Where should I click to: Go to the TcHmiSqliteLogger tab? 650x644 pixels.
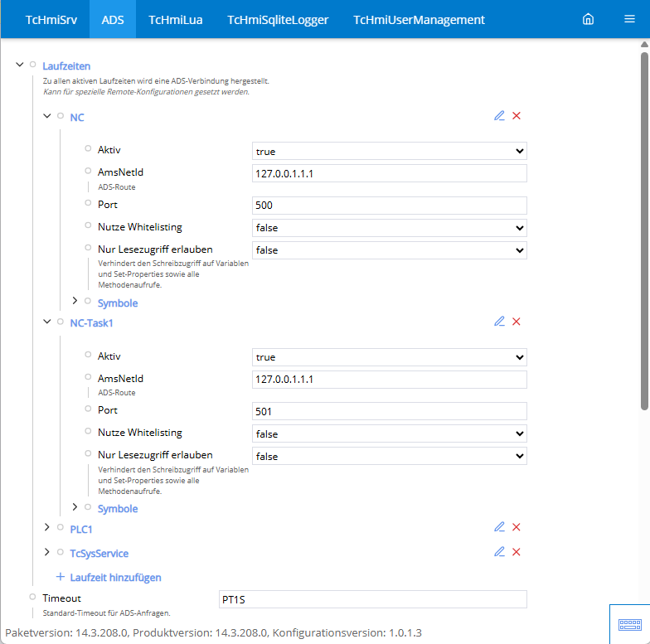tap(278, 20)
